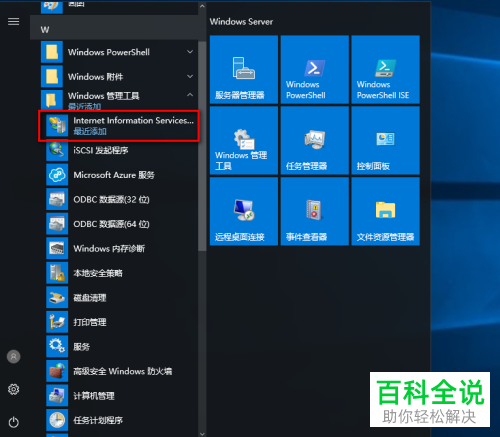Image resolution: width=500 pixels, height=437 pixels.
Task: Open 任务管理器 tile
Action: point(315,140)
